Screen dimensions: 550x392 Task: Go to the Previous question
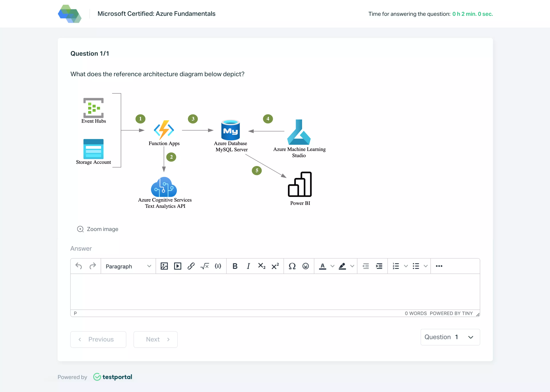[x=98, y=339]
